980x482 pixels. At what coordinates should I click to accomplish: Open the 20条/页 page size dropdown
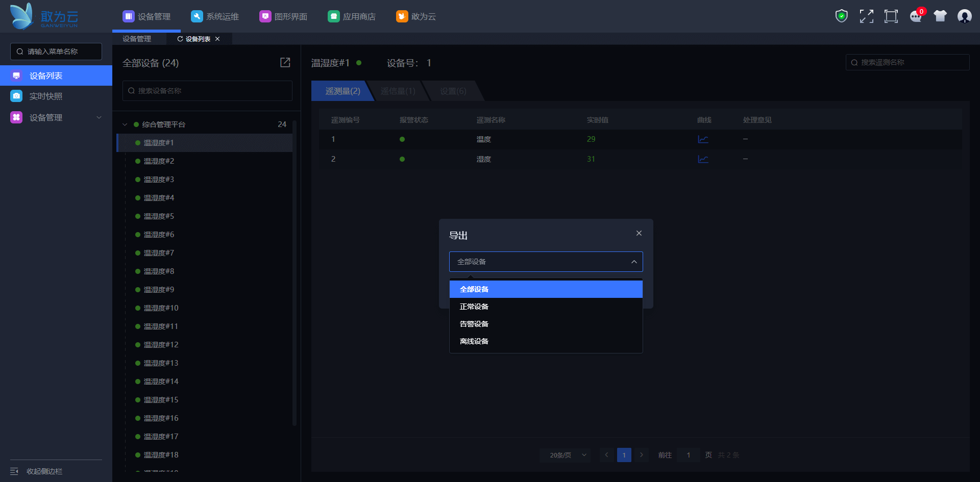tap(565, 455)
